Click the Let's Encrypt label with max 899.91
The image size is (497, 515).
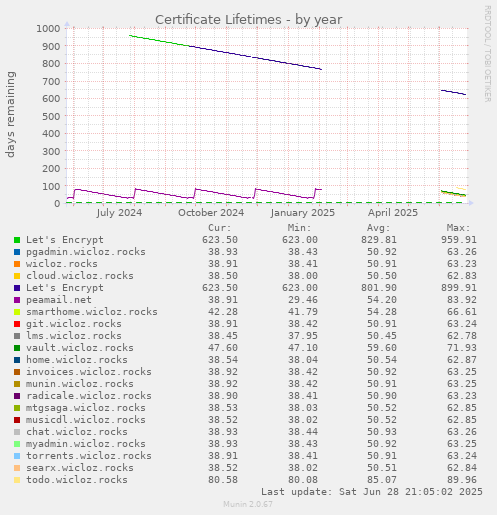pos(65,288)
